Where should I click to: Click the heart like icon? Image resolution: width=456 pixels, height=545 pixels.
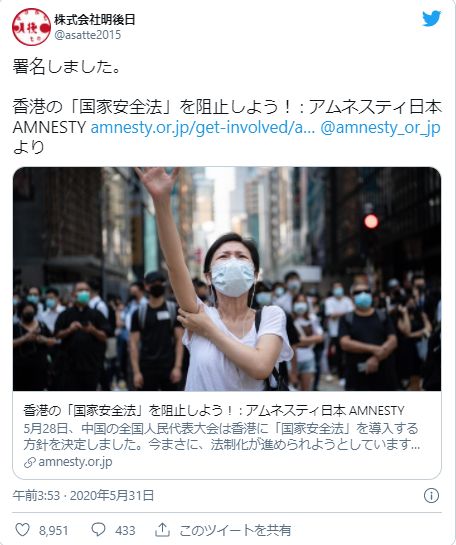point(23,530)
